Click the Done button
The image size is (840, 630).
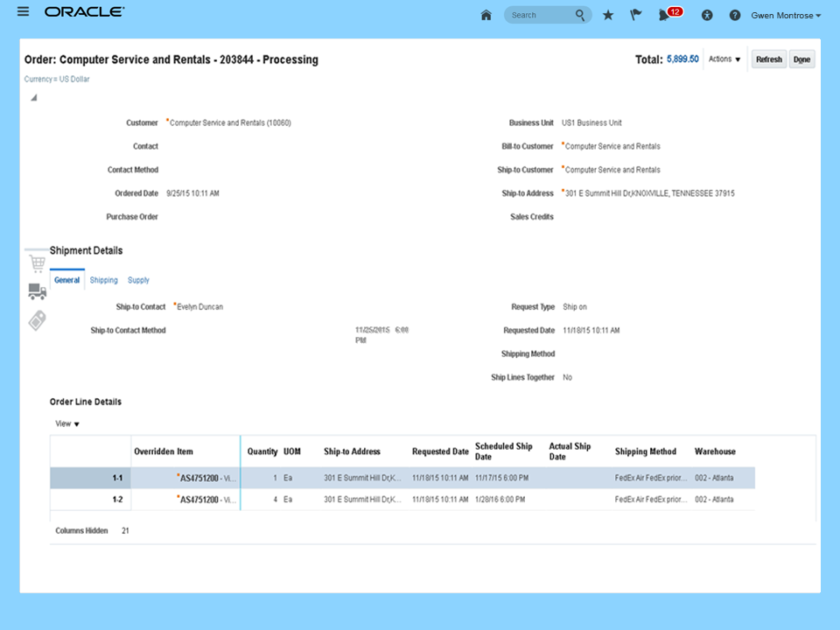point(801,59)
